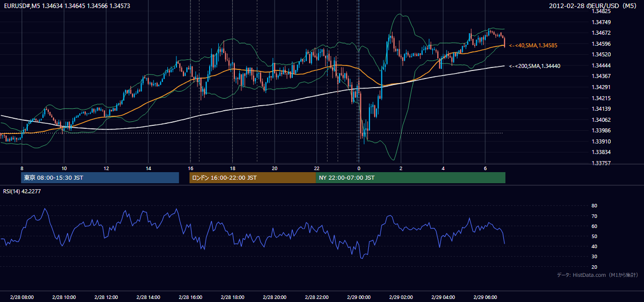Click the RSI(14) 42.2277 indicator label
Image resolution: width=644 pixels, height=302 pixels.
22,191
